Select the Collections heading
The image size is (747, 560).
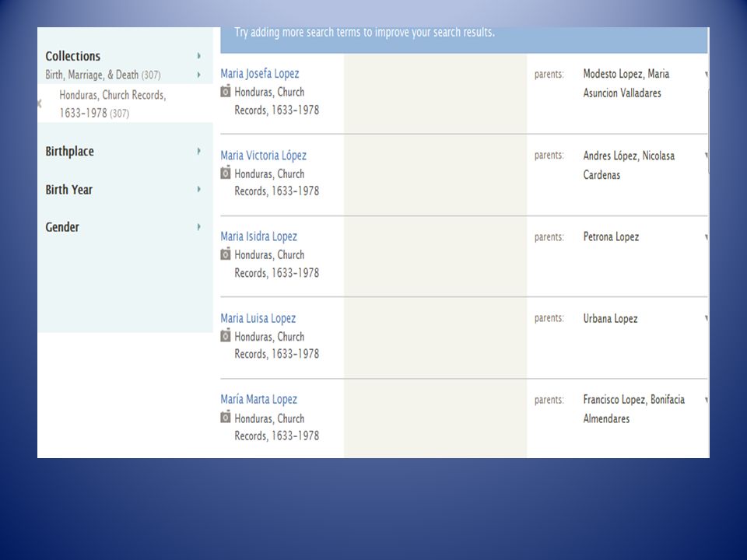pyautogui.click(x=73, y=56)
